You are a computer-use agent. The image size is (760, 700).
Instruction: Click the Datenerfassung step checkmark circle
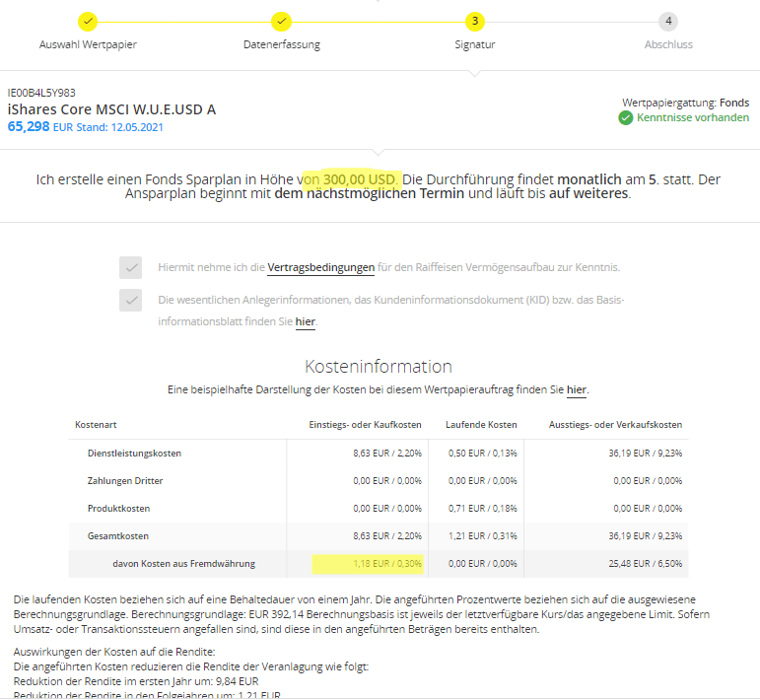[x=281, y=22]
